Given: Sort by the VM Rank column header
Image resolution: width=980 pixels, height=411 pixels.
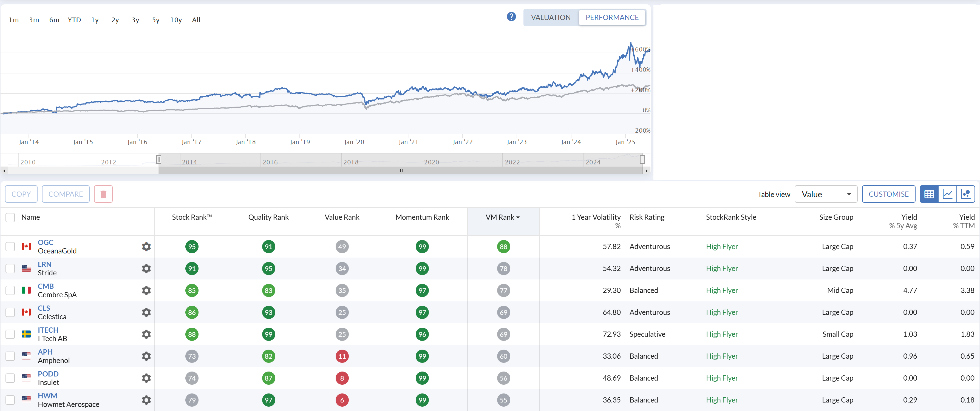Looking at the screenshot, I should pyautogui.click(x=503, y=218).
